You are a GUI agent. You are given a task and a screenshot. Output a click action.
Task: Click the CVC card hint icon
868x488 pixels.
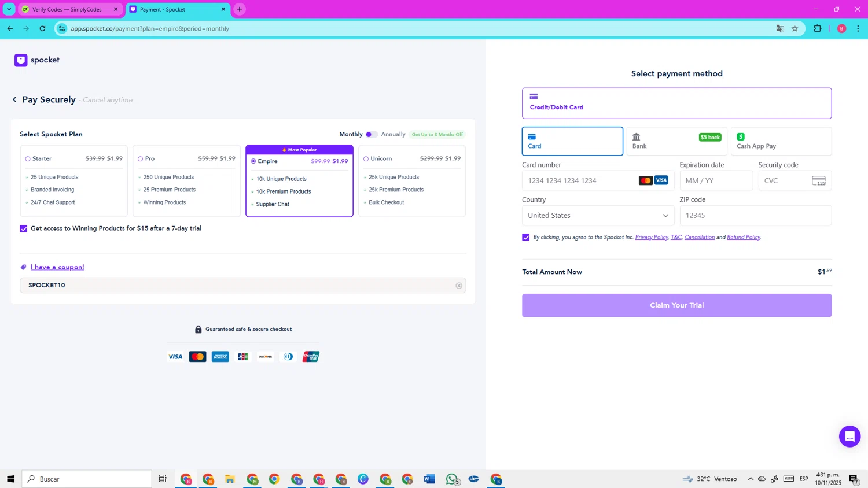[x=819, y=181]
